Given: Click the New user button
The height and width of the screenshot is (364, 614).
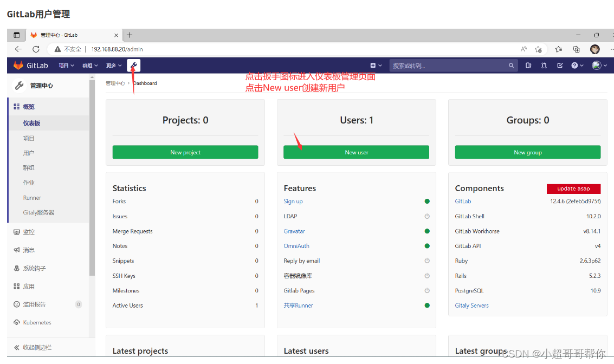Looking at the screenshot, I should coord(356,152).
